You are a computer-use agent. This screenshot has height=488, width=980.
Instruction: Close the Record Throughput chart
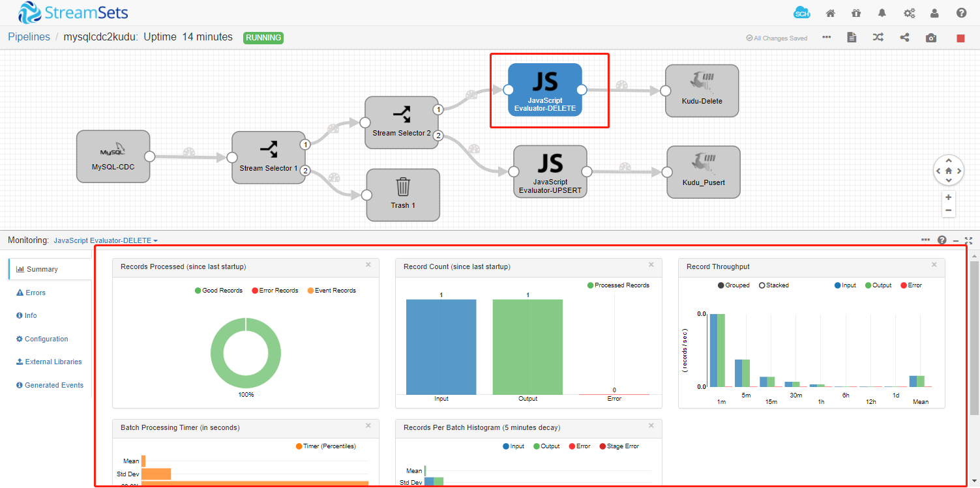click(x=934, y=265)
